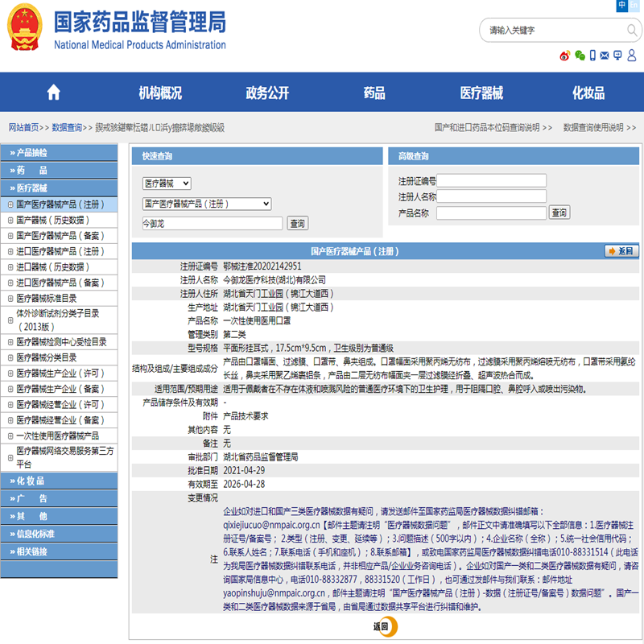Image resolution: width=644 pixels, height=644 pixels.
Task: Open 医疗器械检测中心受检目录 tree item
Action: tap(61, 341)
